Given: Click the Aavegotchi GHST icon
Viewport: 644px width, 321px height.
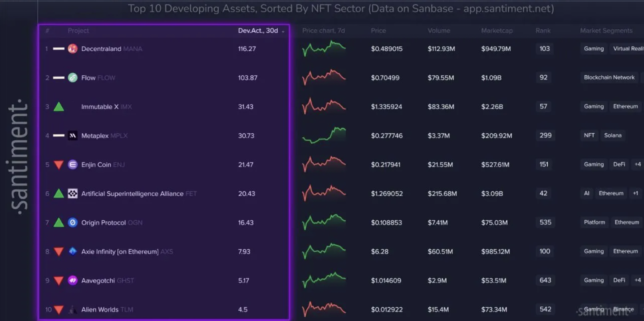Looking at the screenshot, I should [73, 281].
